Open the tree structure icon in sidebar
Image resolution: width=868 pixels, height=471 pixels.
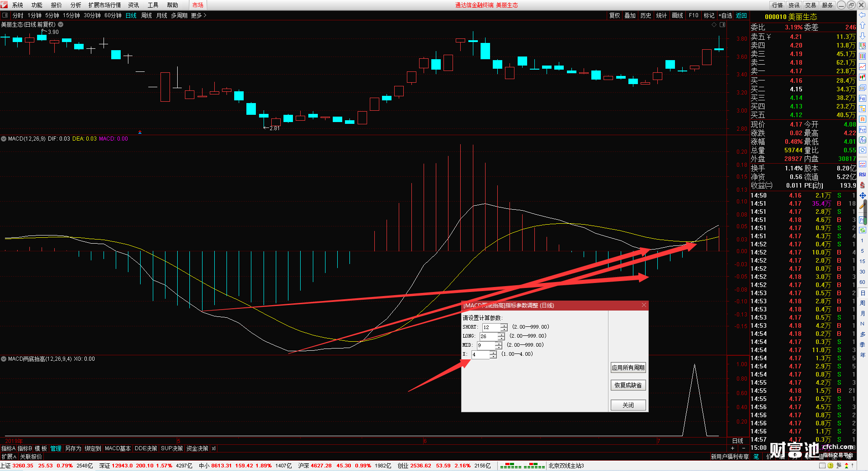coord(863,108)
